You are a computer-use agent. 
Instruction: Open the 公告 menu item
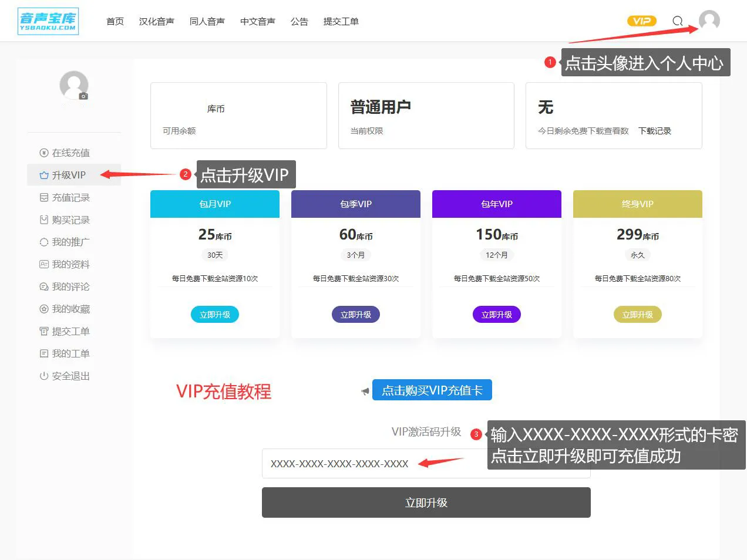[300, 21]
